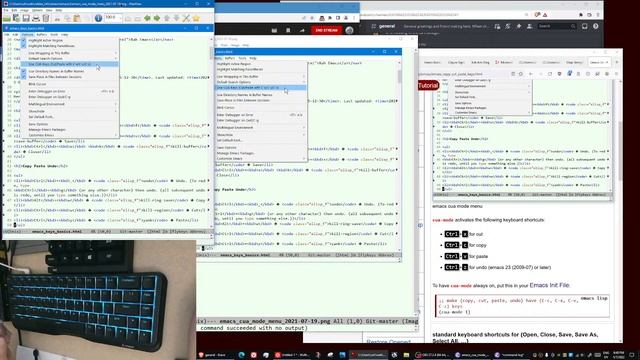Click the Discord inbox icon

(584, 26)
